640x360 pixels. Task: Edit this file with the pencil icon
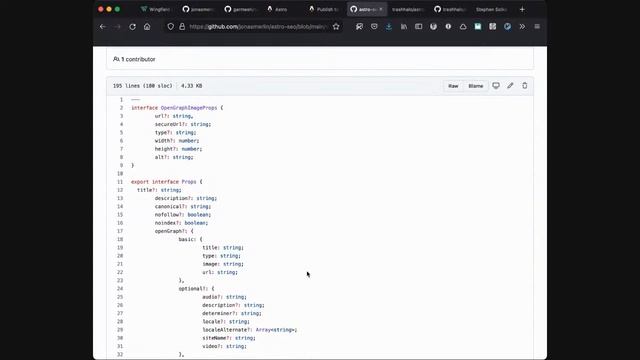510,86
